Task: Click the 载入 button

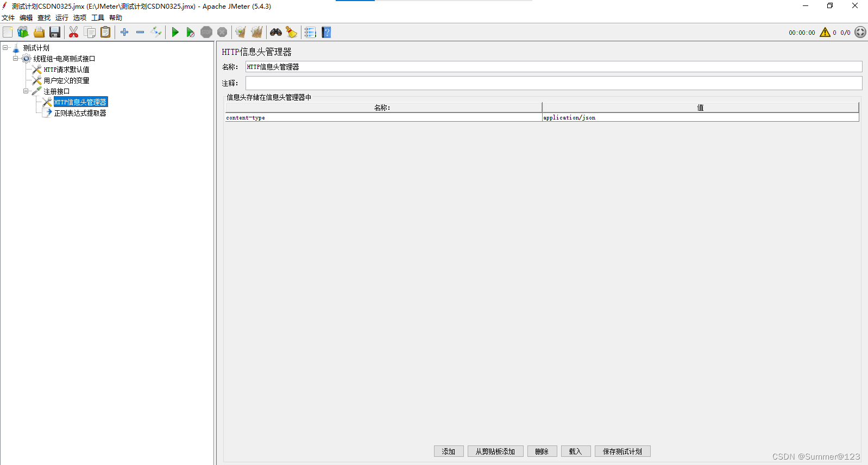Action: [576, 451]
